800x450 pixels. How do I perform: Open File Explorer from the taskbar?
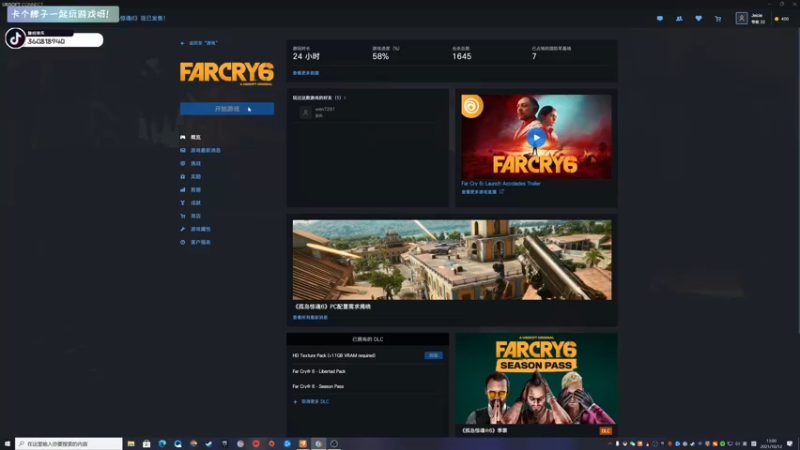pos(131,444)
